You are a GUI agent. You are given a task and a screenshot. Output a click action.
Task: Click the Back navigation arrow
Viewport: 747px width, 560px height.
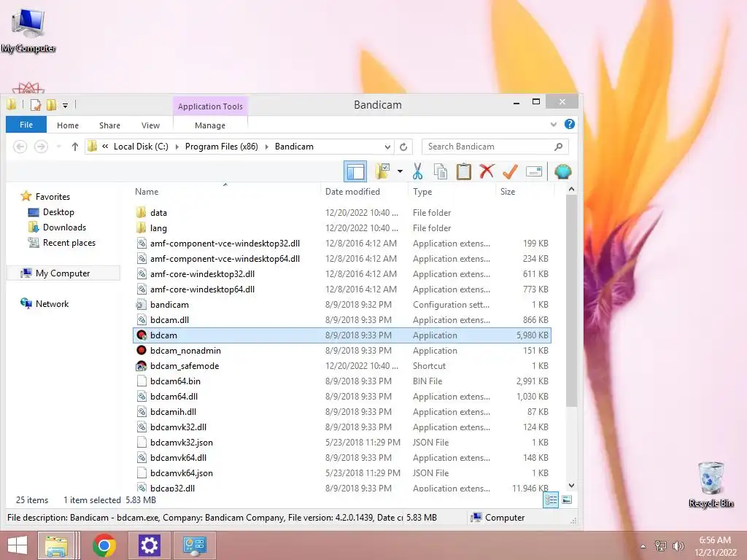pos(20,147)
